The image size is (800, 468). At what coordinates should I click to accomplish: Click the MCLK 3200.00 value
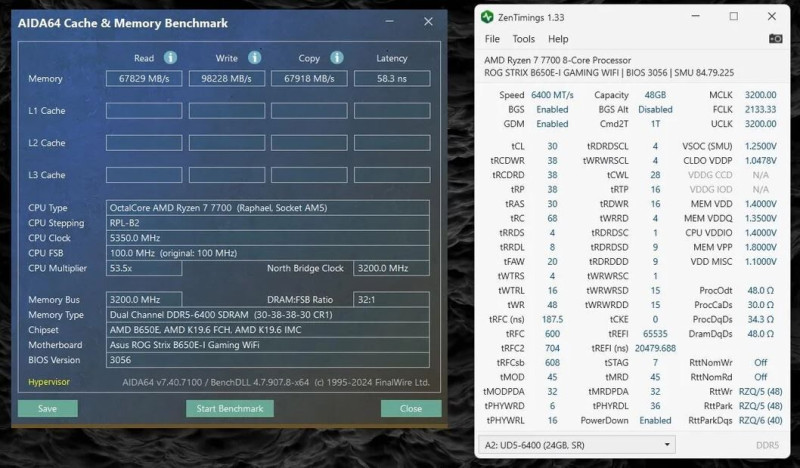click(760, 95)
